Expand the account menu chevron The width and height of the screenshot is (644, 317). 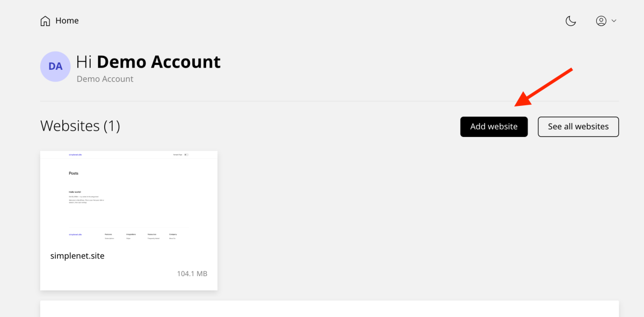pyautogui.click(x=614, y=20)
